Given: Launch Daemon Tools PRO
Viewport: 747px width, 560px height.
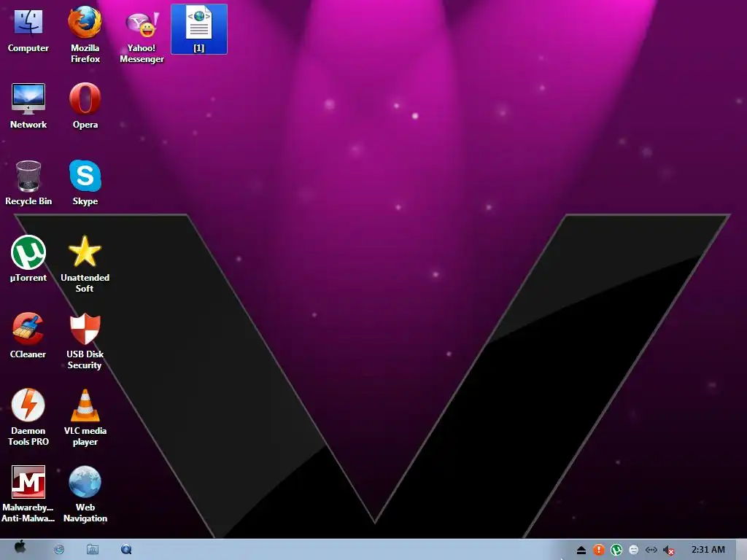Looking at the screenshot, I should click(x=28, y=418).
